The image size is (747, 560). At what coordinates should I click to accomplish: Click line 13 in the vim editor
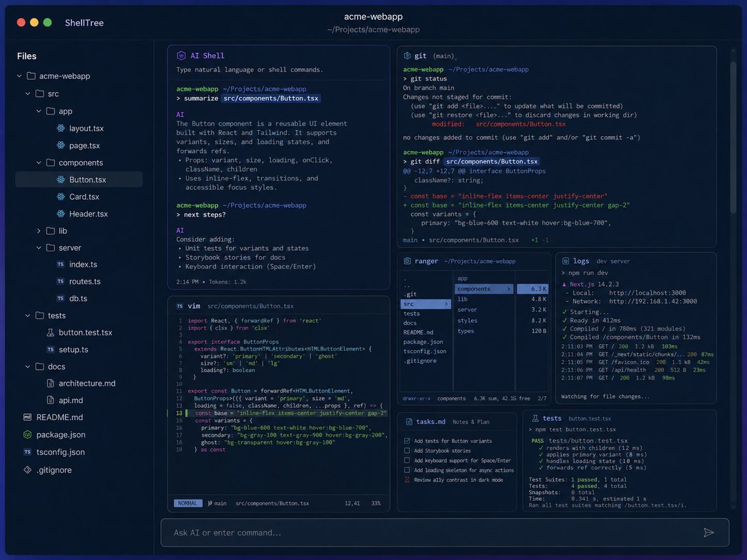(x=279, y=413)
